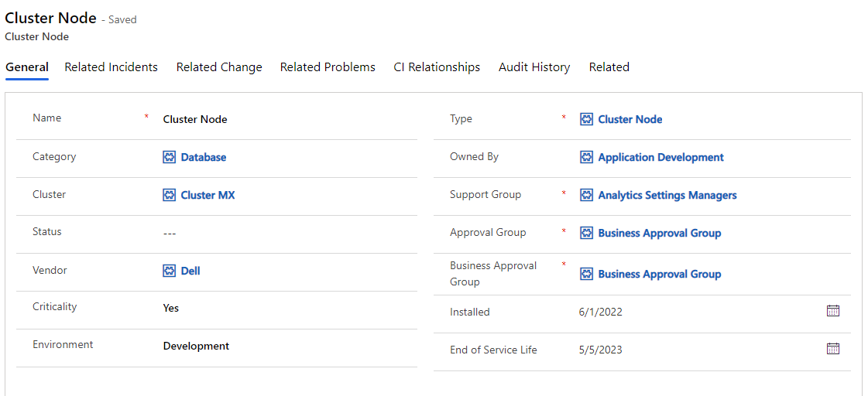This screenshot has width=868, height=396.
Task: Open the empty Status dropdown
Action: click(170, 233)
